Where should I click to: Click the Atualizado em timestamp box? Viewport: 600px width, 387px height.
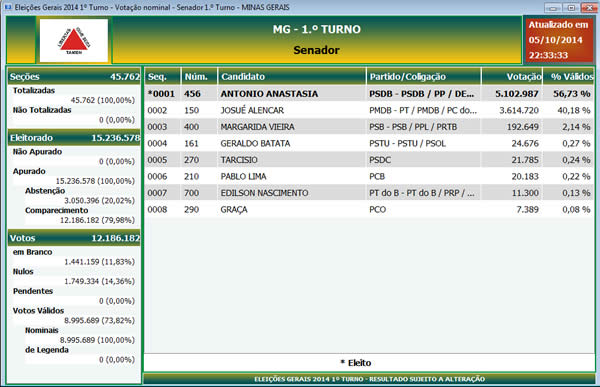pos(558,40)
